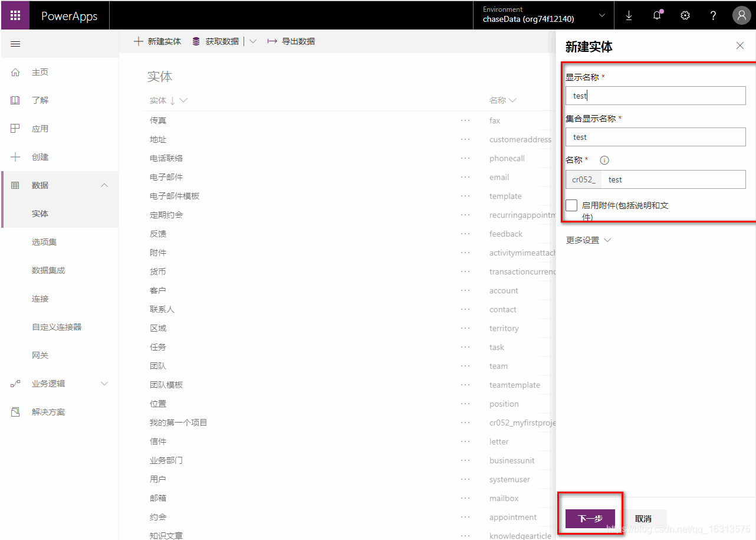Open the more options for 附件 row
The image size is (756, 540).
click(465, 253)
